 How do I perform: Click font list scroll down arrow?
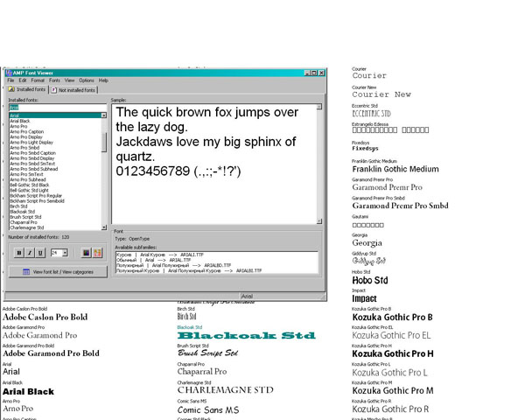pyautogui.click(x=104, y=227)
